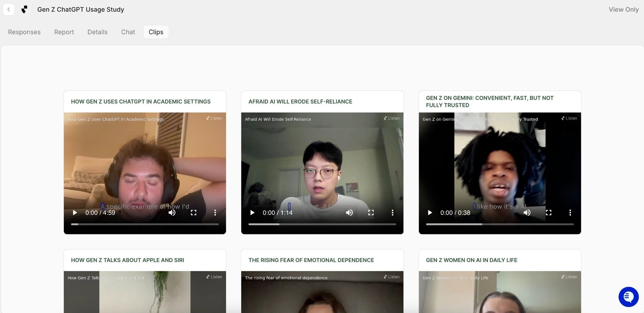Screen dimensions: 644x313
Task: Click heading Gen Z Women on AI in Daily Life
Action: pos(471,260)
